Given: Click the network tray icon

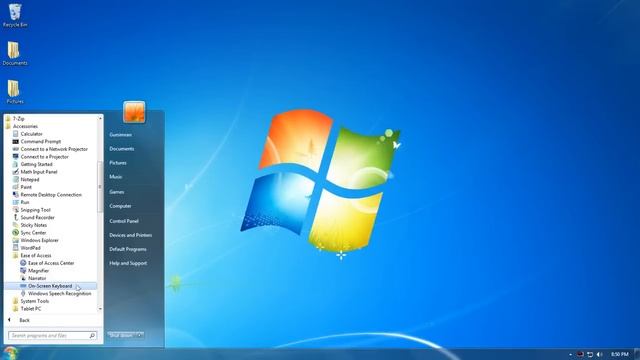Looking at the screenshot, I should 590,354.
